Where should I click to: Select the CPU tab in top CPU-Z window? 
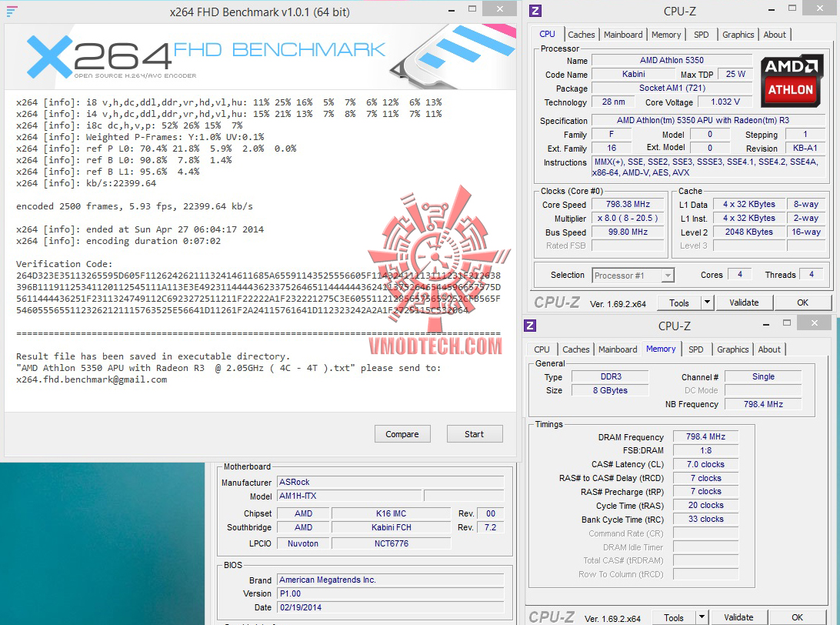pos(547,34)
